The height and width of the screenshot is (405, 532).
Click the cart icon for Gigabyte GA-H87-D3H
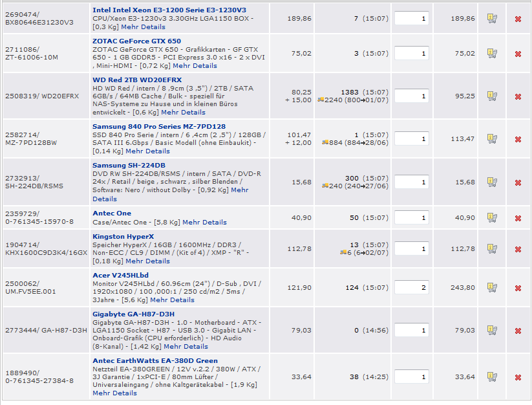pyautogui.click(x=492, y=330)
